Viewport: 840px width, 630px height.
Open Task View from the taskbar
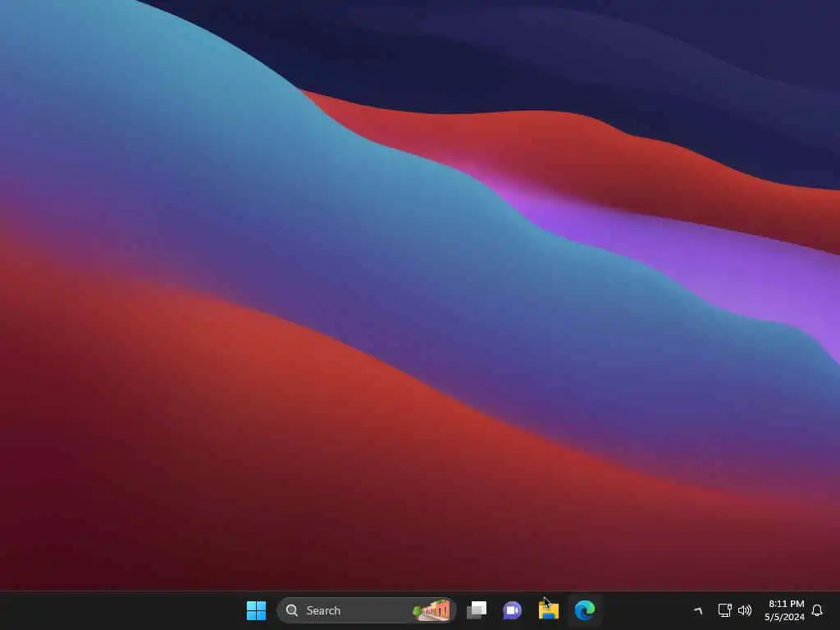(477, 610)
